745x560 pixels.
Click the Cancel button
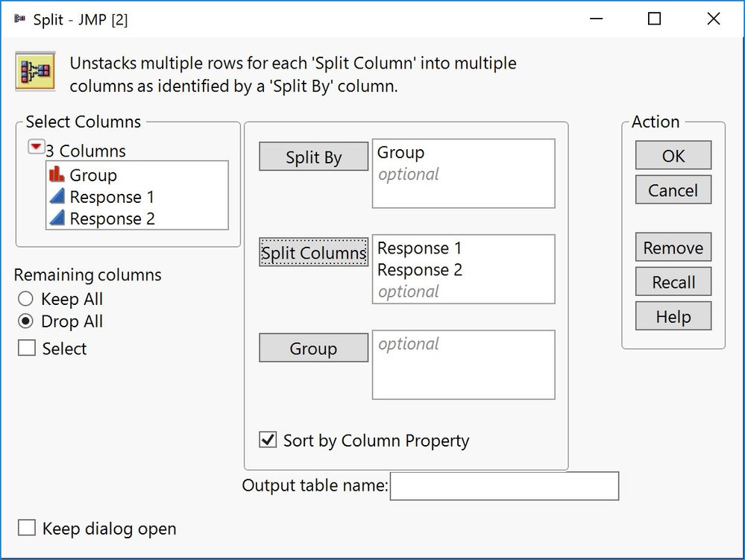pos(673,190)
